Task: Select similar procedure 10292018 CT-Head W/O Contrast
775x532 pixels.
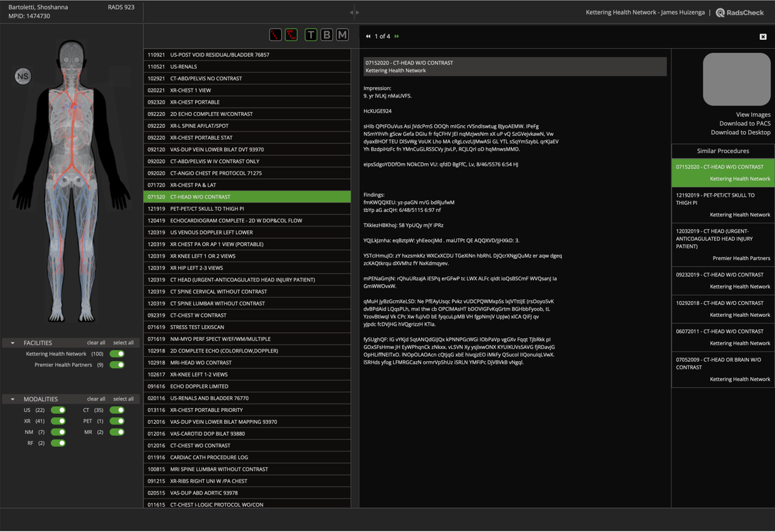Action: [x=723, y=309]
